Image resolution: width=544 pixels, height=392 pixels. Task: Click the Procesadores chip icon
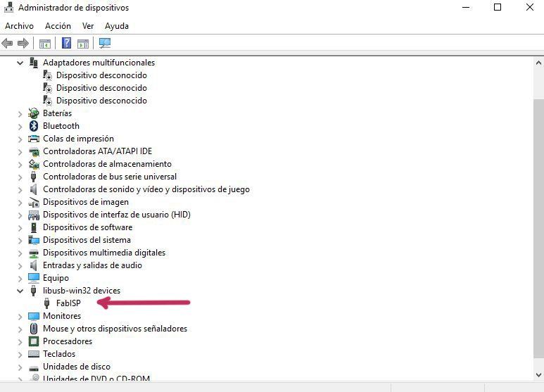[34, 341]
